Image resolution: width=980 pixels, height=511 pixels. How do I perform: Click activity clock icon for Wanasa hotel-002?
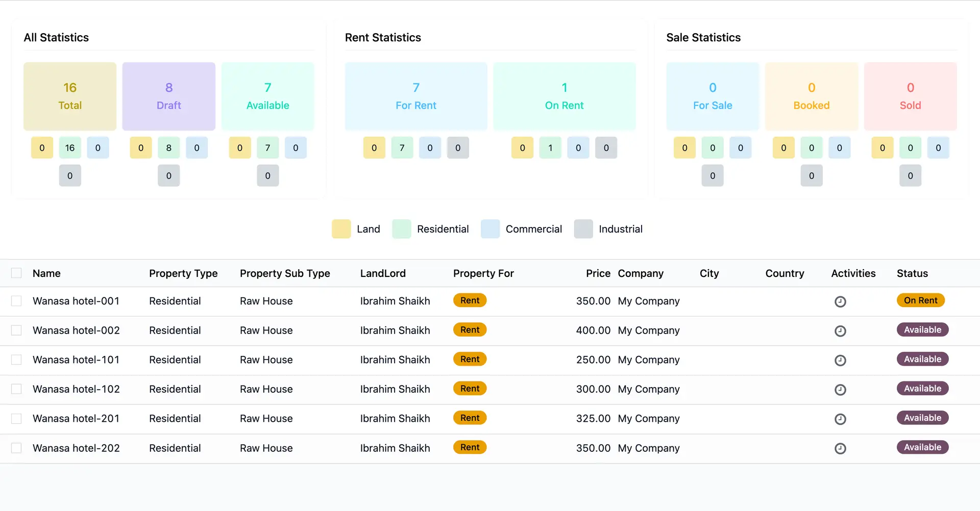(x=840, y=331)
